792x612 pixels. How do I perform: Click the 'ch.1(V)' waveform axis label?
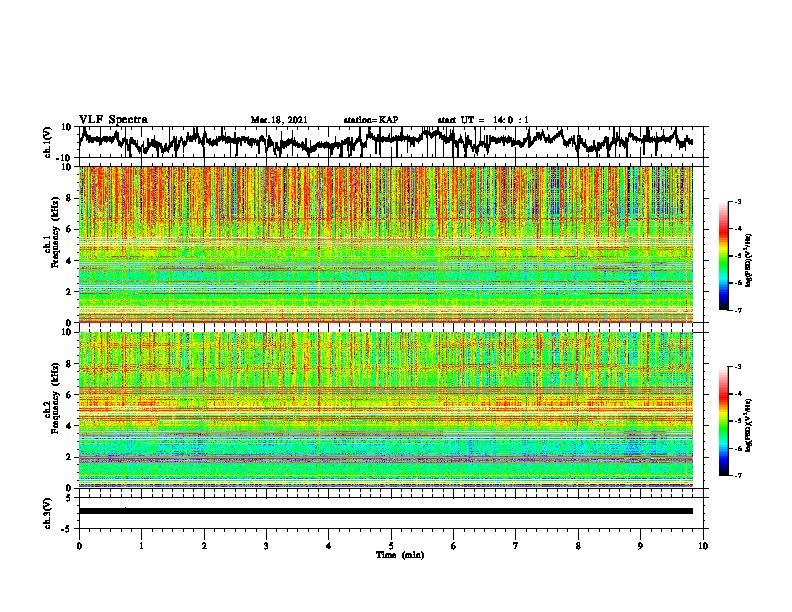(x=48, y=142)
